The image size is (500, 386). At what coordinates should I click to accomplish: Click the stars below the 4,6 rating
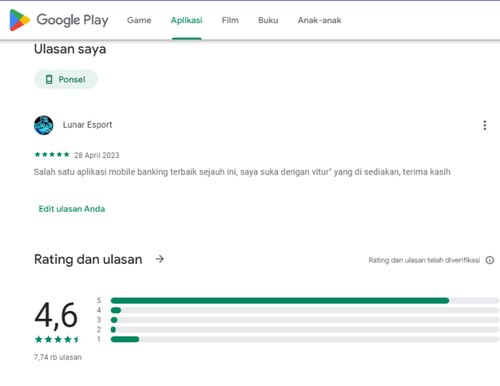click(x=57, y=340)
